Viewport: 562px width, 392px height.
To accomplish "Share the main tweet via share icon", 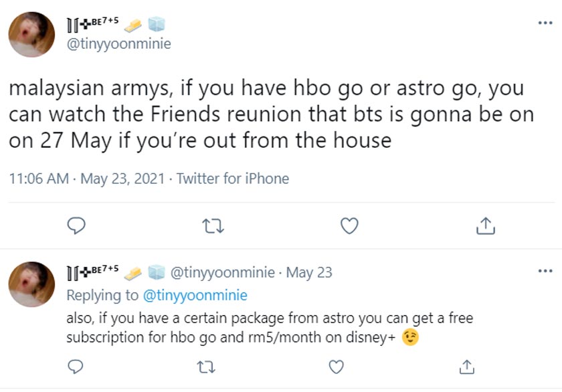I will click(484, 227).
